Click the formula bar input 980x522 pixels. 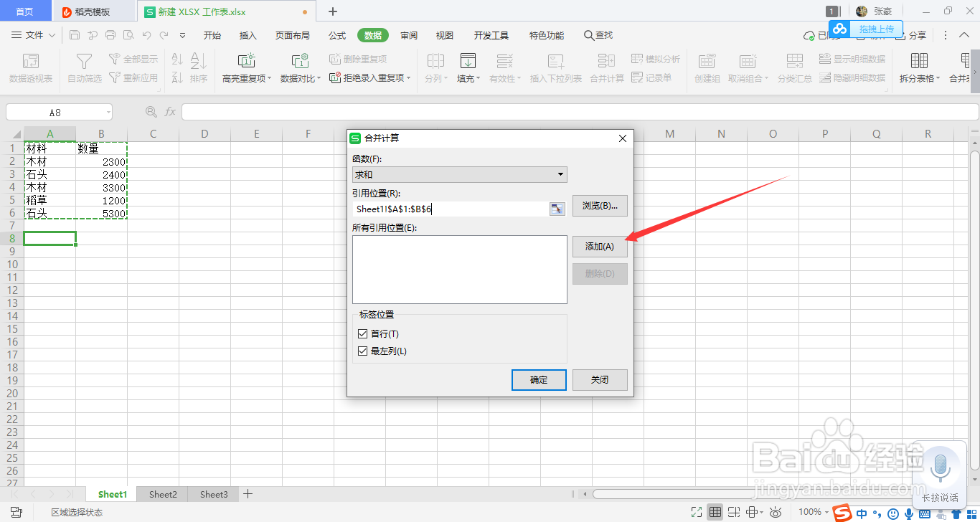click(580, 112)
